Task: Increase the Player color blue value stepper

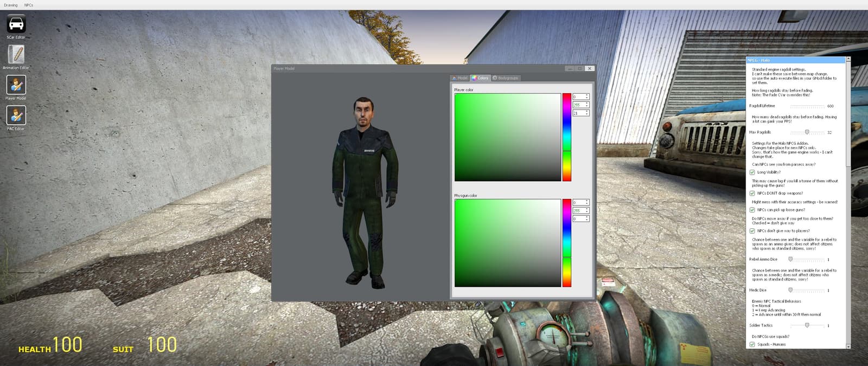Action: pyautogui.click(x=587, y=112)
